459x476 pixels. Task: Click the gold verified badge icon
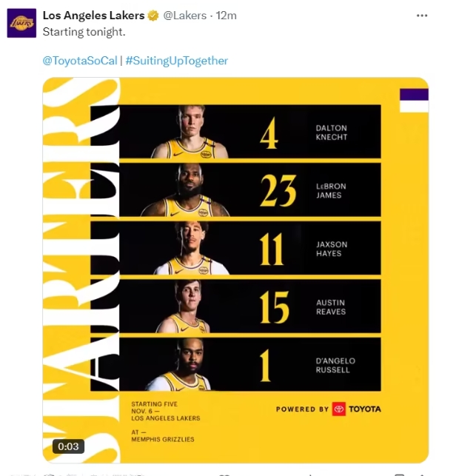click(153, 16)
